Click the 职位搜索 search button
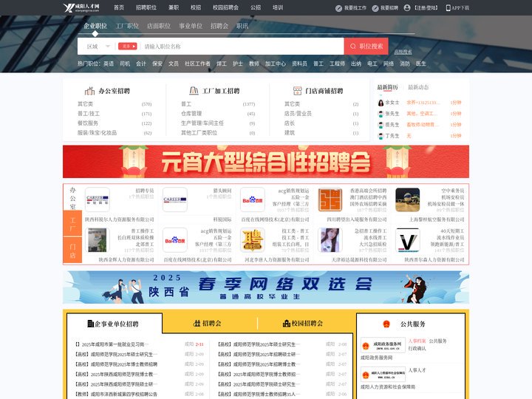Screen dimensions: 532x399 [366, 46]
